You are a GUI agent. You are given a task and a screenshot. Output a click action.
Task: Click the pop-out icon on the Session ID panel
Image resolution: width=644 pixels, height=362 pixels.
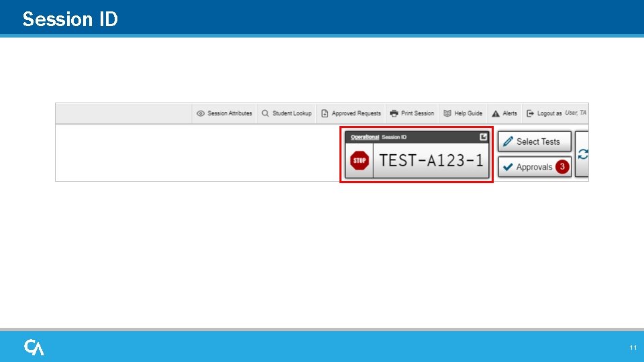point(484,137)
